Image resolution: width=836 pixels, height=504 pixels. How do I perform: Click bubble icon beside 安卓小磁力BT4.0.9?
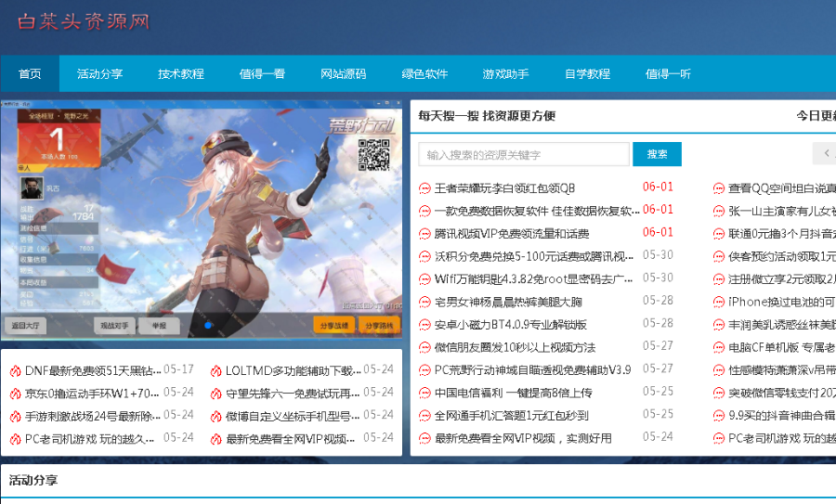[425, 325]
